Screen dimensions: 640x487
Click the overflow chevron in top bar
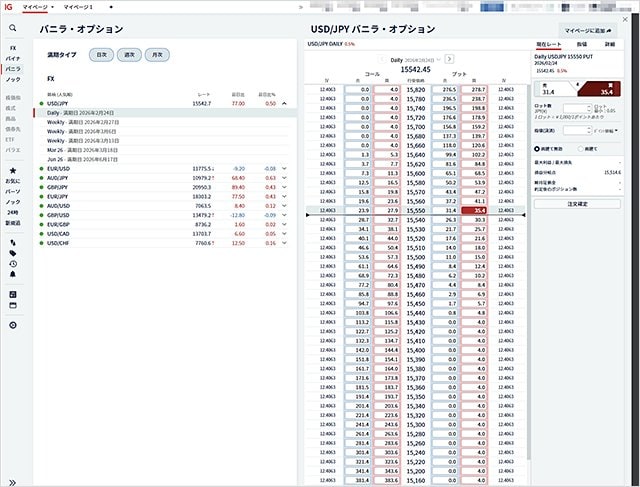[x=301, y=7]
